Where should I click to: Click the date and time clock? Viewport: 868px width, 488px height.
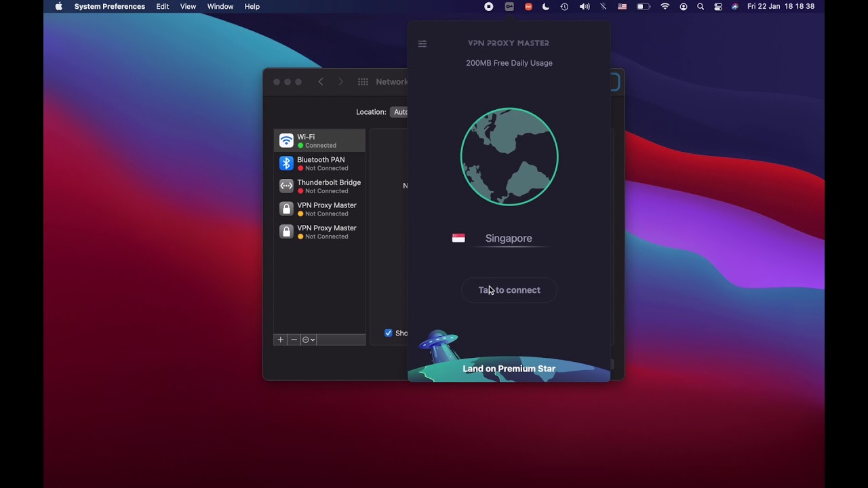(781, 6)
